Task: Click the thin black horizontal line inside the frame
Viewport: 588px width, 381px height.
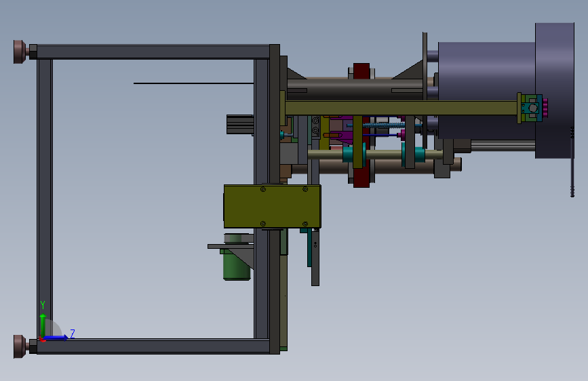Action: point(193,83)
